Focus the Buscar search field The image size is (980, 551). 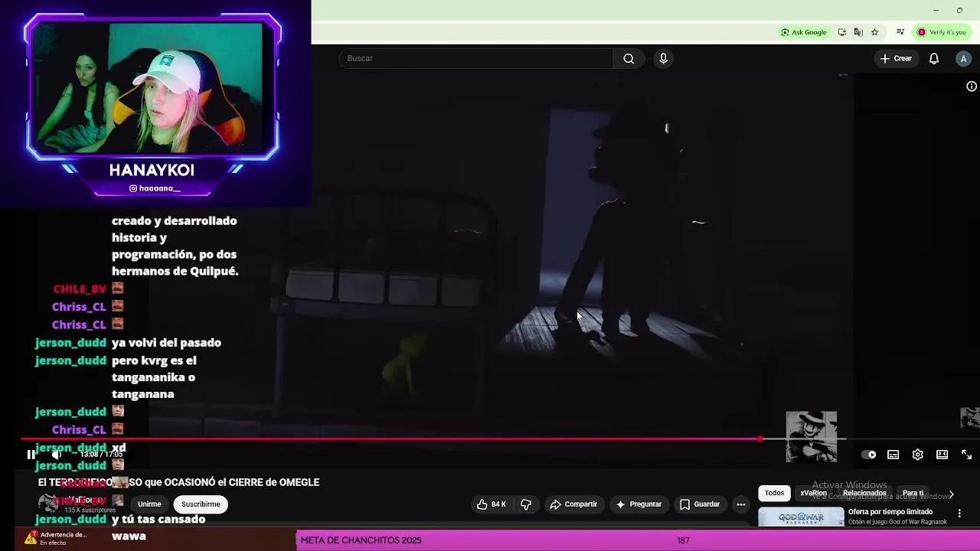[475, 58]
